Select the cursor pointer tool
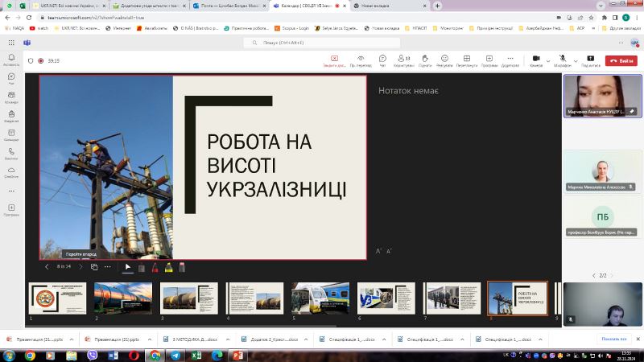This screenshot has height=362, width=644. click(x=128, y=267)
